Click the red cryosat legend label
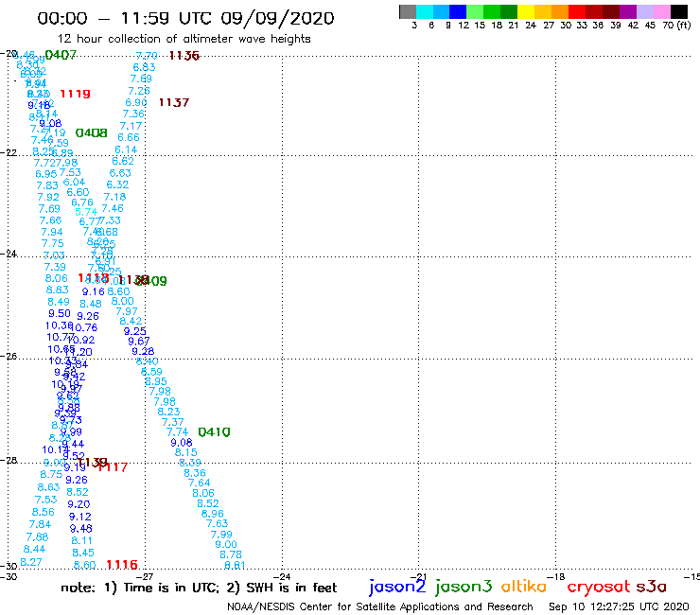The width and height of the screenshot is (700, 615). pyautogui.click(x=599, y=587)
